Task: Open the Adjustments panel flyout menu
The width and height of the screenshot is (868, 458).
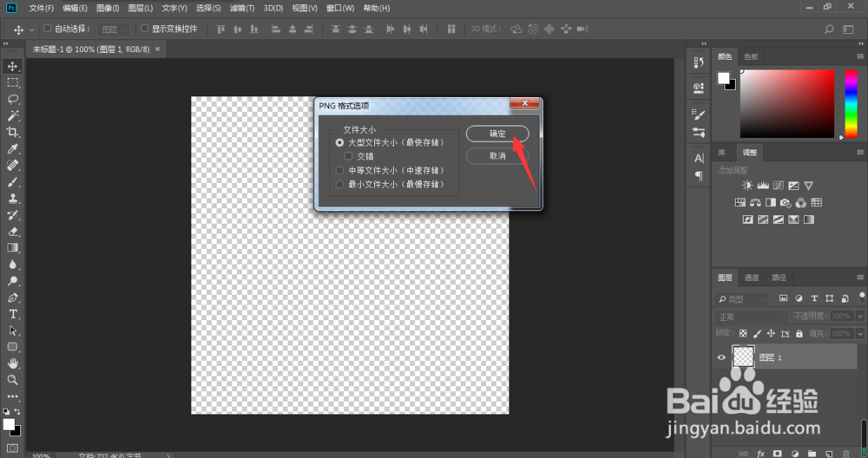Action: tap(860, 152)
